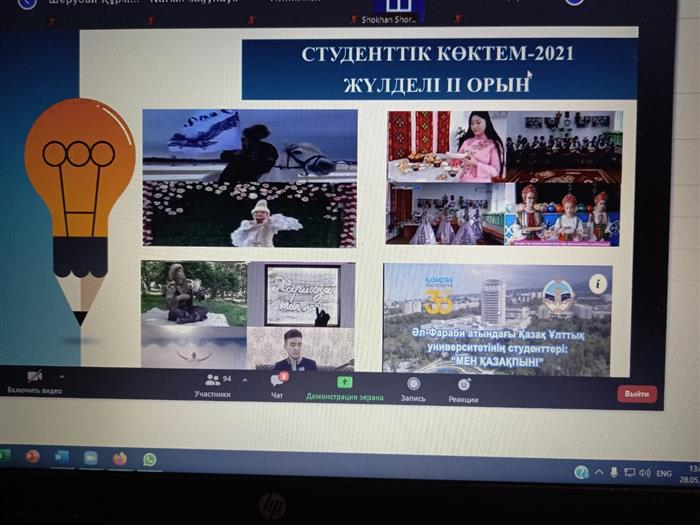
Task: Leave the meeting with red Выйти button
Action: (636, 394)
